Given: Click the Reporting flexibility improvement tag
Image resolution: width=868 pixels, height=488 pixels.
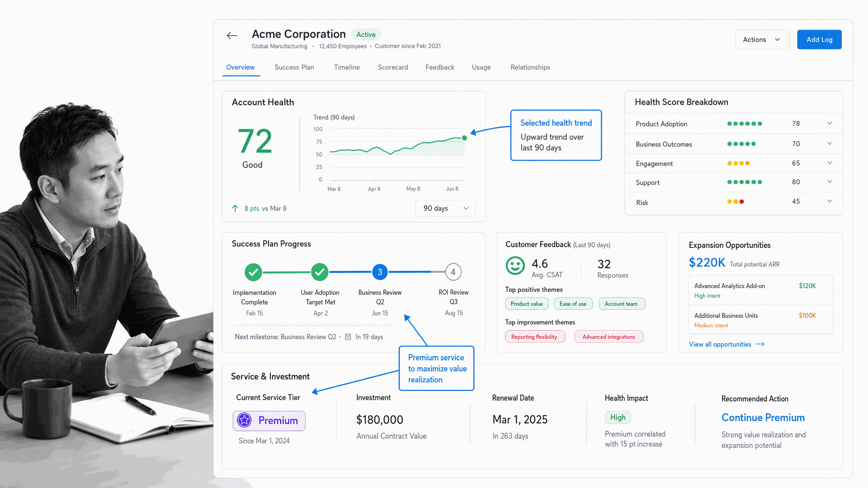Looking at the screenshot, I should click(x=534, y=337).
